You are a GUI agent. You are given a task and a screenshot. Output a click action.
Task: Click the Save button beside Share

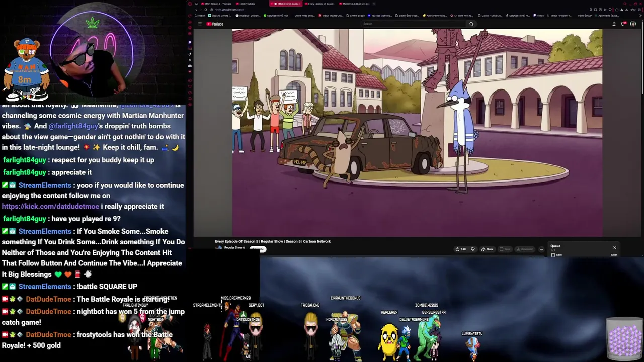[505, 249]
